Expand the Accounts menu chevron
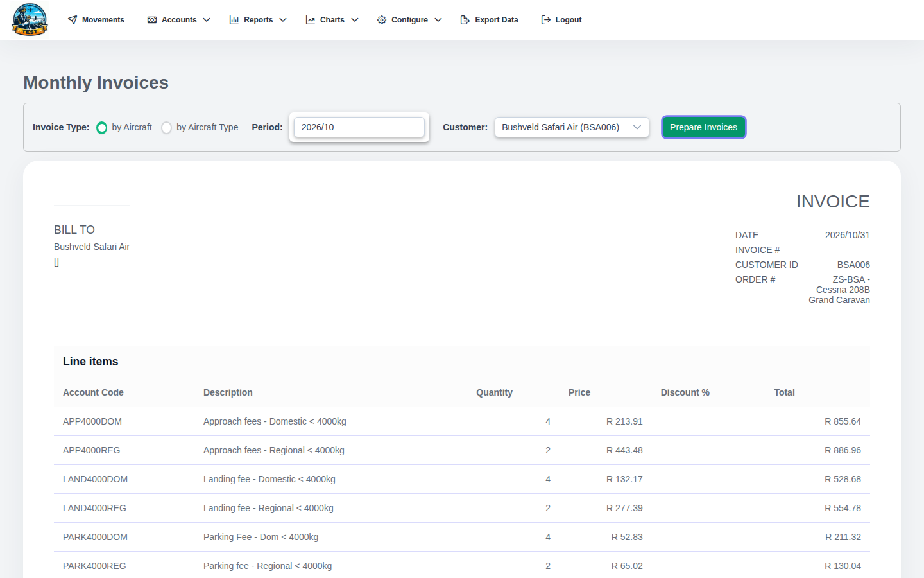Viewport: 924px width, 578px height. pyautogui.click(x=207, y=20)
